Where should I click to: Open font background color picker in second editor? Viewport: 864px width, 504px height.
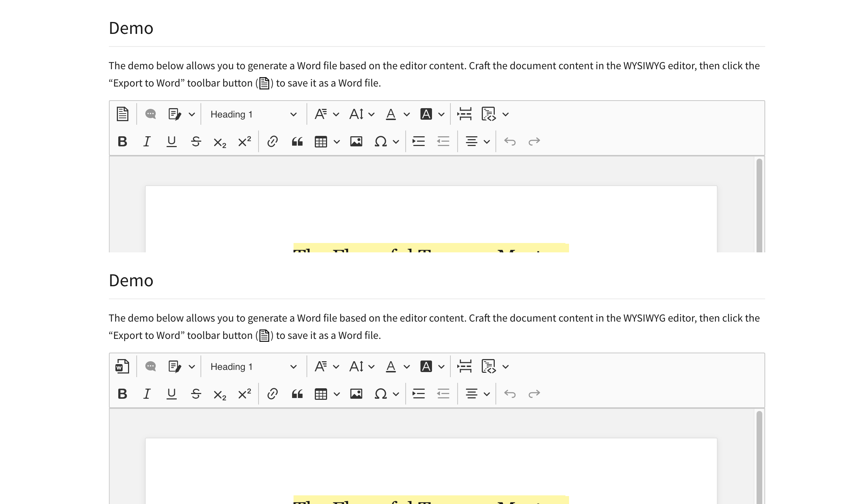click(x=432, y=367)
